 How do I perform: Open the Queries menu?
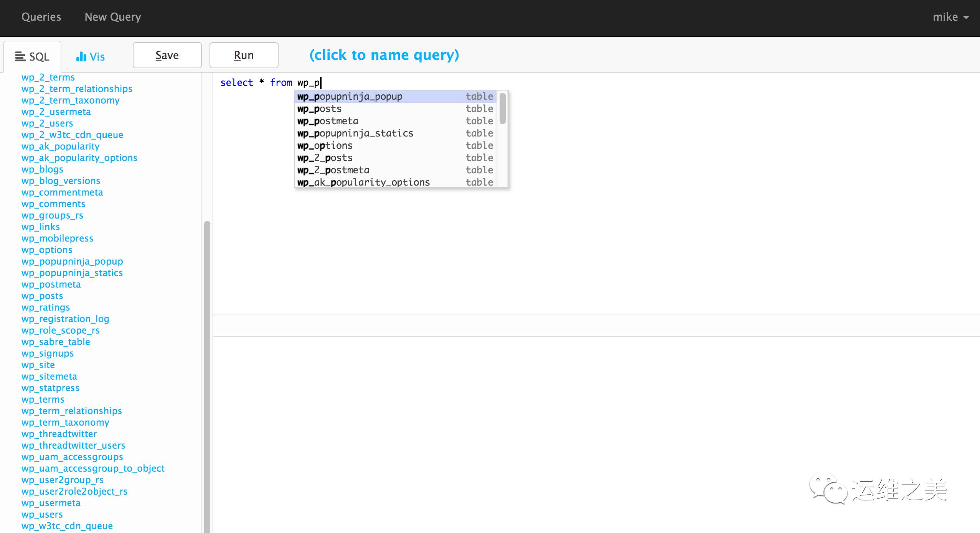click(x=41, y=17)
